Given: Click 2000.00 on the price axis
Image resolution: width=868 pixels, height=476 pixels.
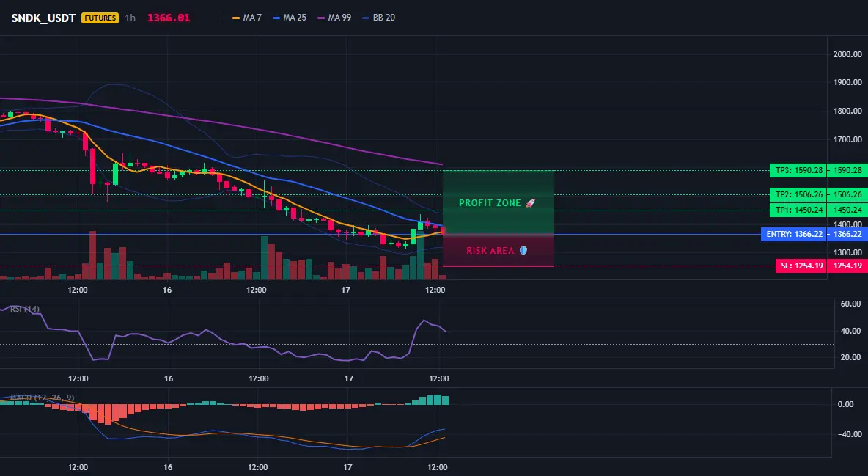Looking at the screenshot, I should [847, 54].
